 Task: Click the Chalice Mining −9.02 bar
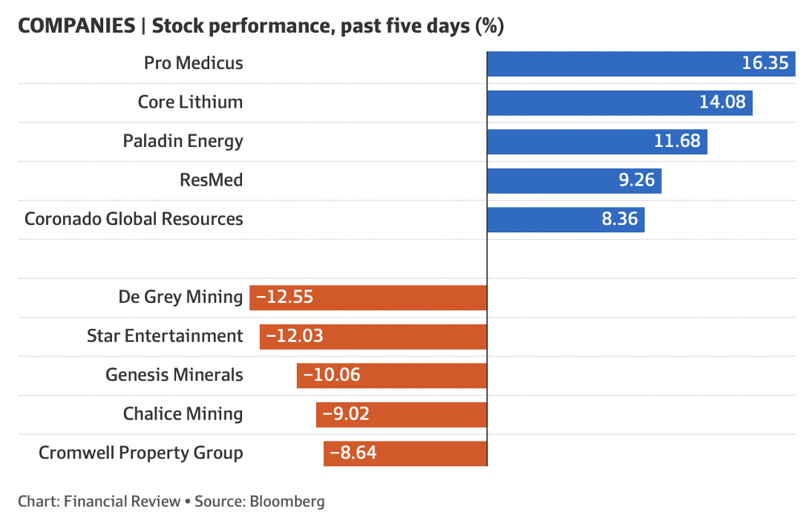[402, 413]
